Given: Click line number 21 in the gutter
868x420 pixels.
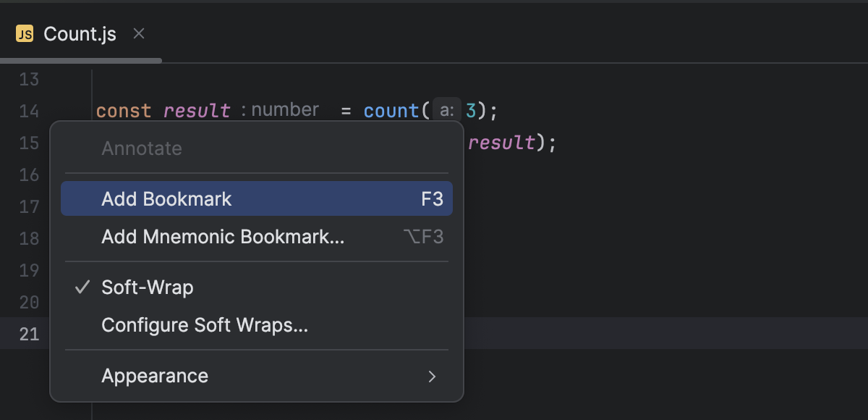Looking at the screenshot, I should click(29, 334).
